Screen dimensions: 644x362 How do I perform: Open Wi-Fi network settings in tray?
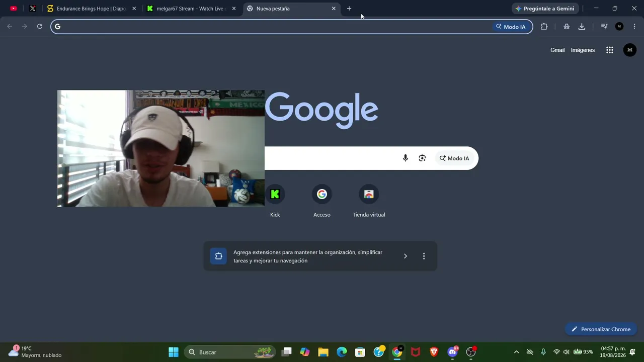(x=556, y=352)
